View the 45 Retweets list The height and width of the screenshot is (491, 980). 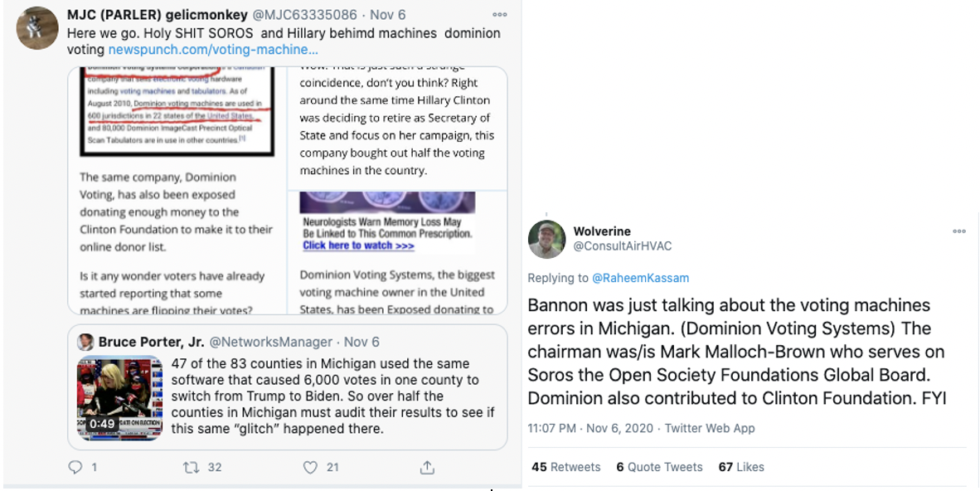coord(565,467)
